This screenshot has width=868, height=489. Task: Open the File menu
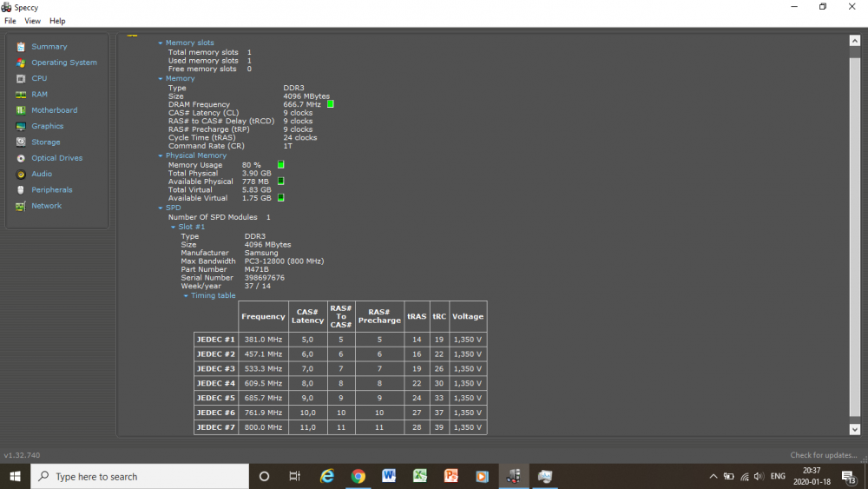click(10, 21)
